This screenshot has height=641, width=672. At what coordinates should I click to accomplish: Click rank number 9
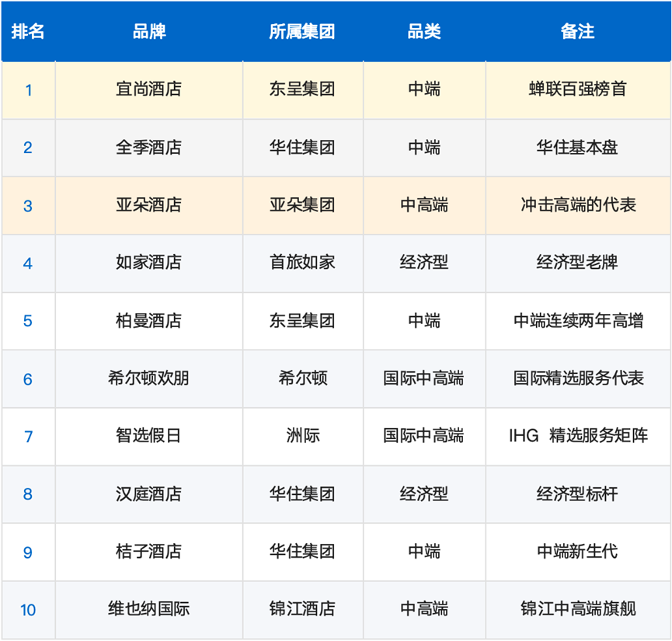(28, 552)
